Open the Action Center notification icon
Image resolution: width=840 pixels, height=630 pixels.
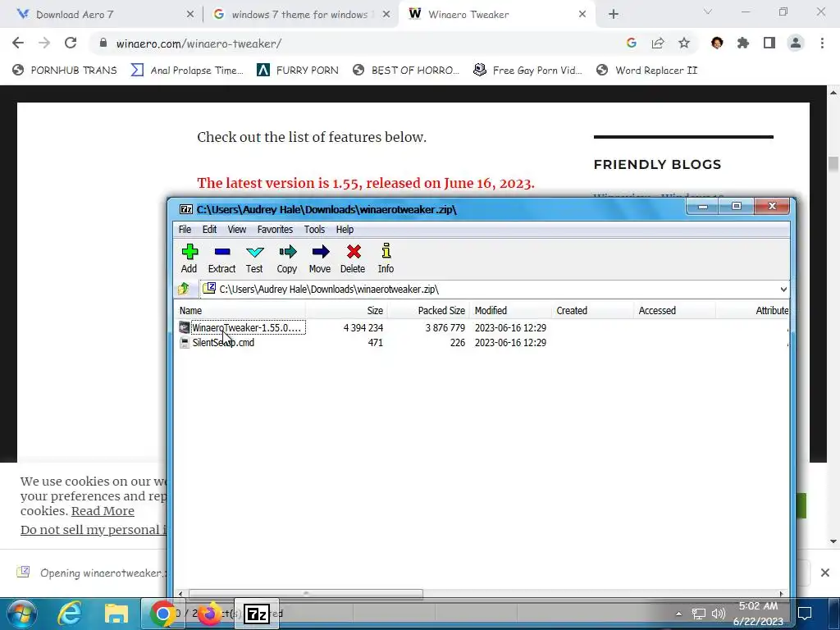805,614
